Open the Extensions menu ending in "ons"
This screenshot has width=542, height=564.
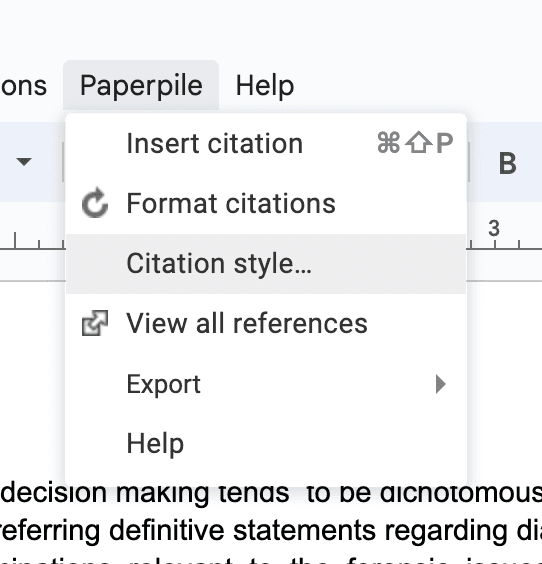tap(23, 86)
